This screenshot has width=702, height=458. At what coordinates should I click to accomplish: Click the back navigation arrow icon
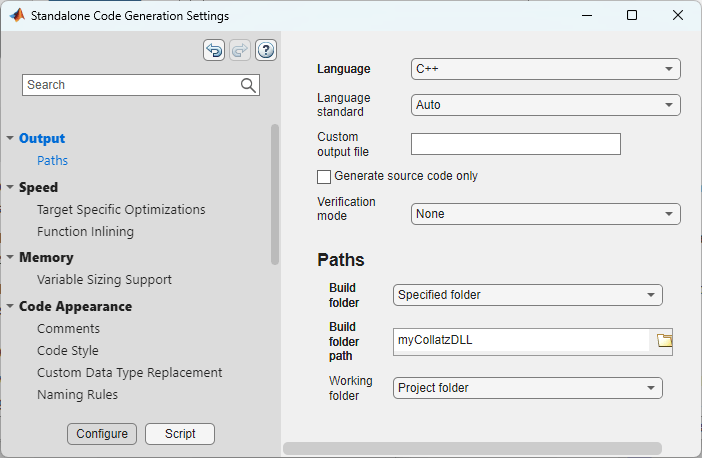[214, 50]
